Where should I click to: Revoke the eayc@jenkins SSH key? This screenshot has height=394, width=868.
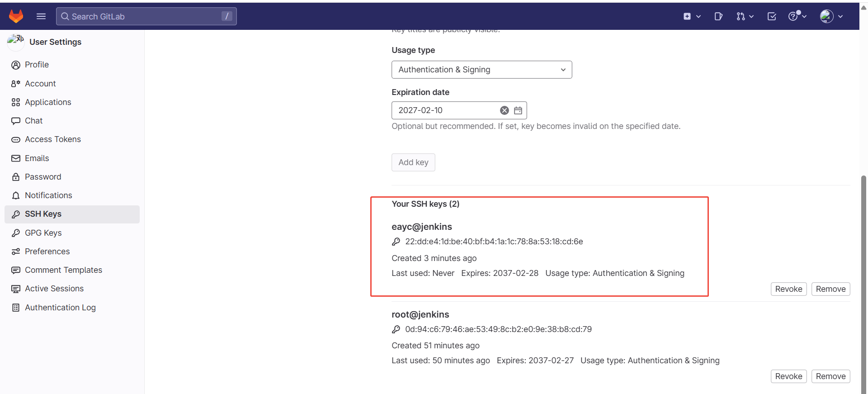point(788,289)
